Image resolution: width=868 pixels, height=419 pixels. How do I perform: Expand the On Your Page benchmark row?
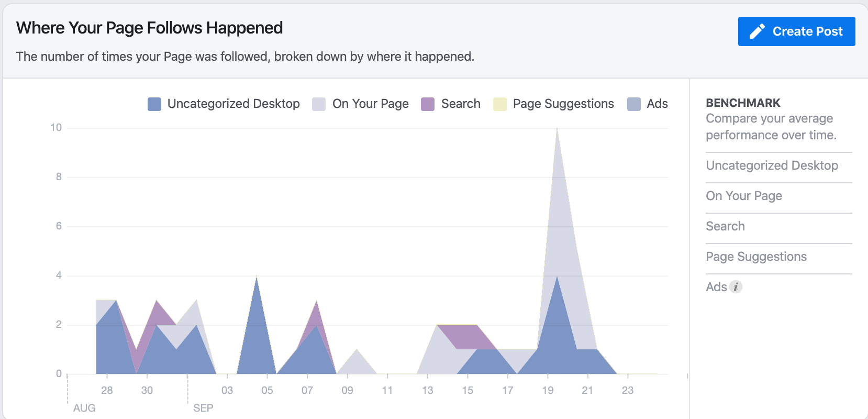744,196
